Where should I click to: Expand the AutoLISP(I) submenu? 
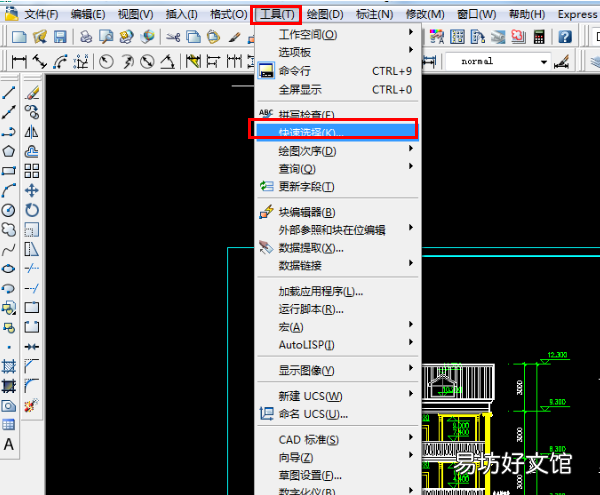click(337, 345)
